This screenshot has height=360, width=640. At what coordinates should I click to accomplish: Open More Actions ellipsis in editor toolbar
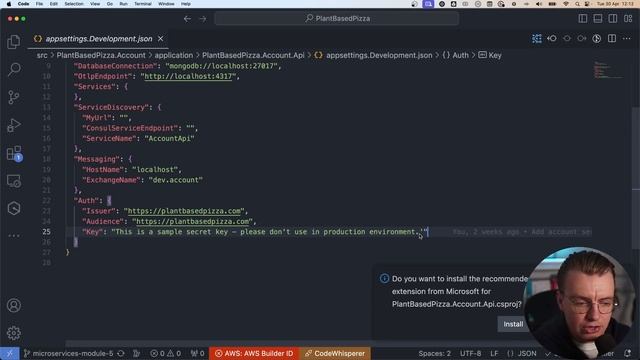[x=627, y=39]
